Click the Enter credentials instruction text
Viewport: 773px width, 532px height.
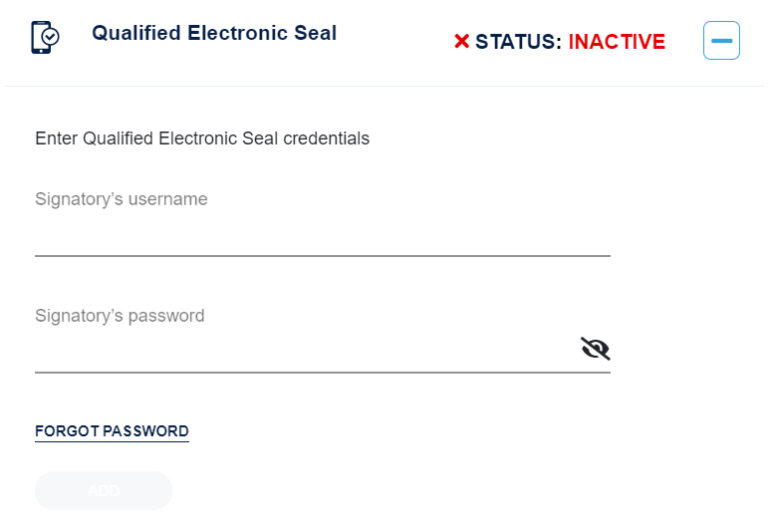point(202,138)
